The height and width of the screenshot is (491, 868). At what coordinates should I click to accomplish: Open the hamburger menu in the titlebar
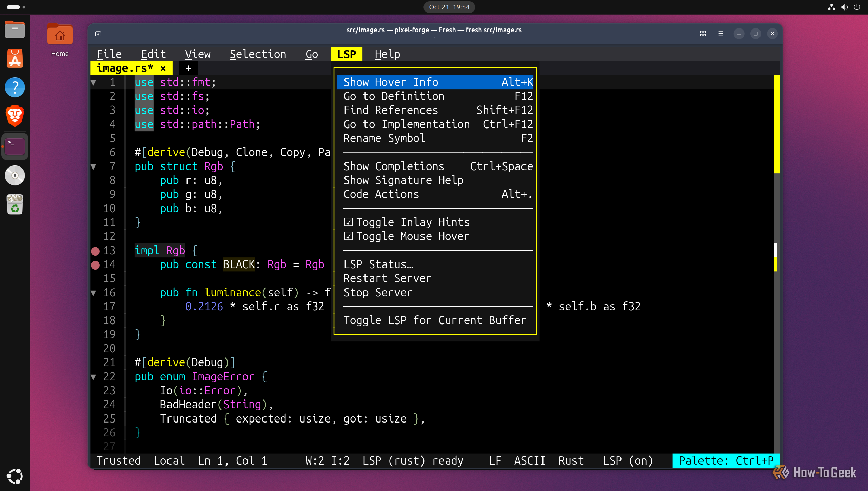pos(721,34)
